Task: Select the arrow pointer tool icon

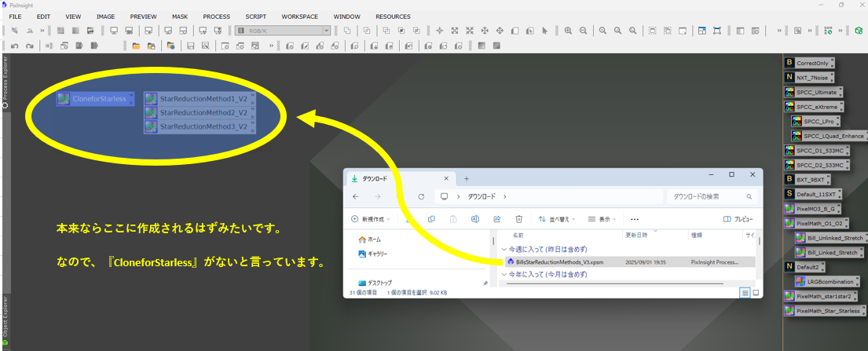Action: (x=544, y=31)
